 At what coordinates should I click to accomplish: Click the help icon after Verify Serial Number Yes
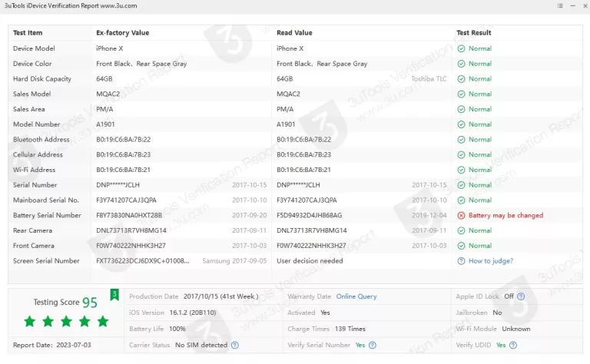click(373, 345)
